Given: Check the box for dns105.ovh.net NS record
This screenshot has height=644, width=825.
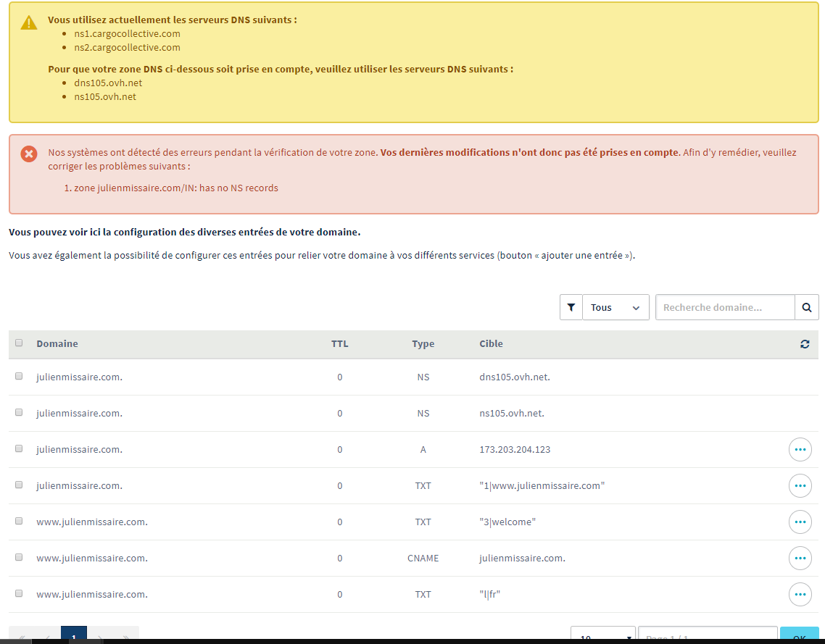Looking at the screenshot, I should click(19, 377).
